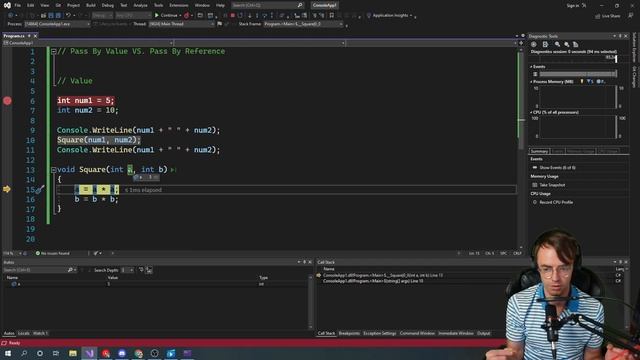
Task: Click the Save All toolbar icon
Action: (58, 16)
